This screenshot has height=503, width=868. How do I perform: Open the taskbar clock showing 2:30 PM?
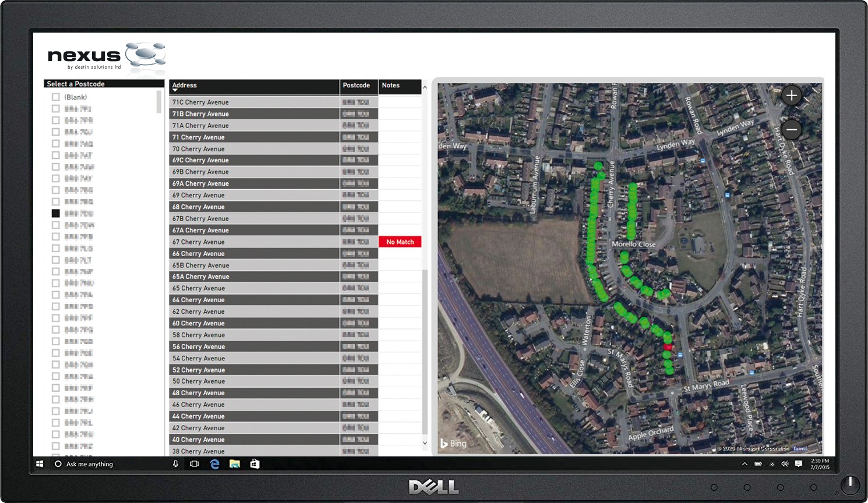[820, 464]
